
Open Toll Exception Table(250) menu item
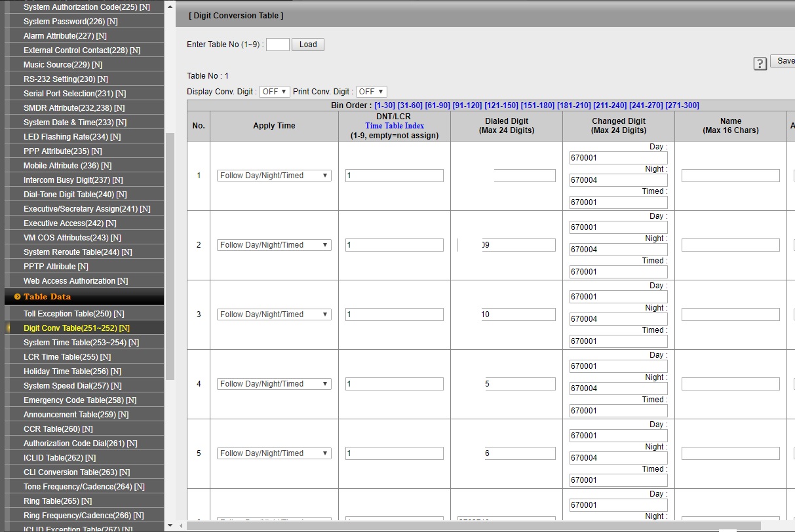(73, 314)
